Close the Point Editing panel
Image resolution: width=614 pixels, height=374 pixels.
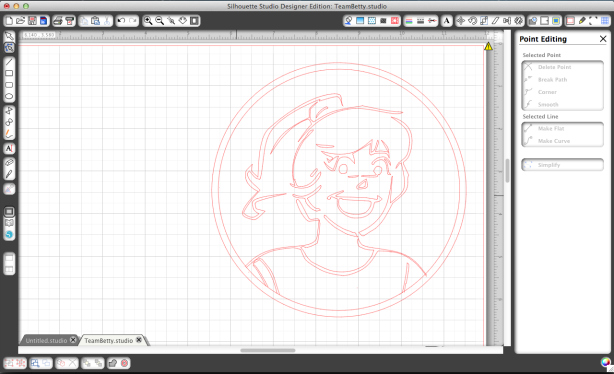point(603,39)
